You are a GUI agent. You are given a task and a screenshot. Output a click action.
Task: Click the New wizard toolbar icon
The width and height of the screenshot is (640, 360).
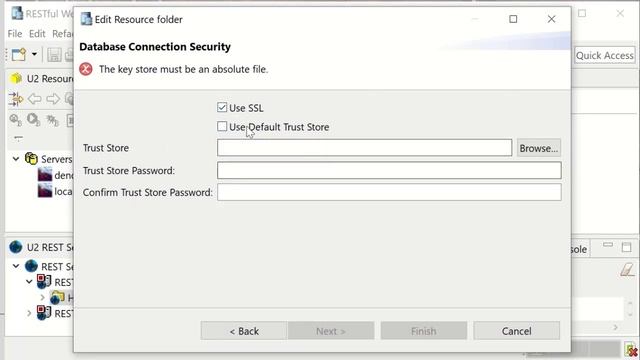tap(19, 54)
